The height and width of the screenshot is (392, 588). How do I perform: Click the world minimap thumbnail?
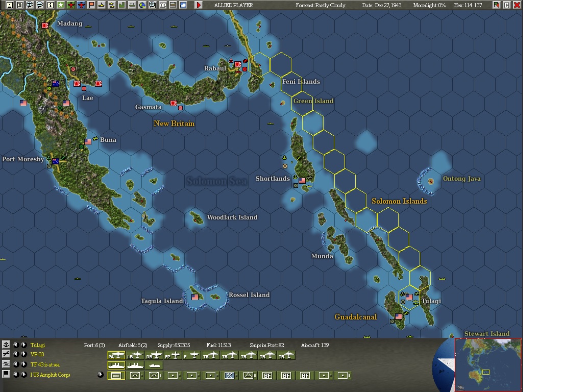[488, 364]
